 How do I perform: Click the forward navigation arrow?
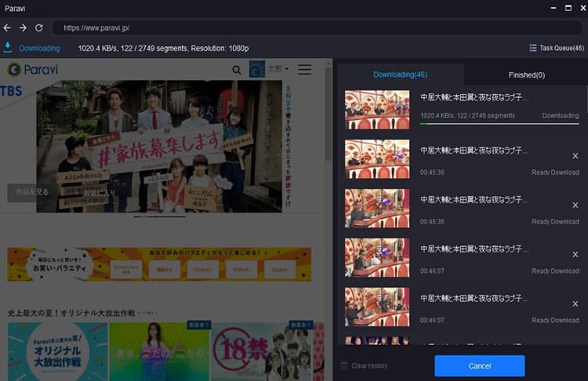[23, 27]
